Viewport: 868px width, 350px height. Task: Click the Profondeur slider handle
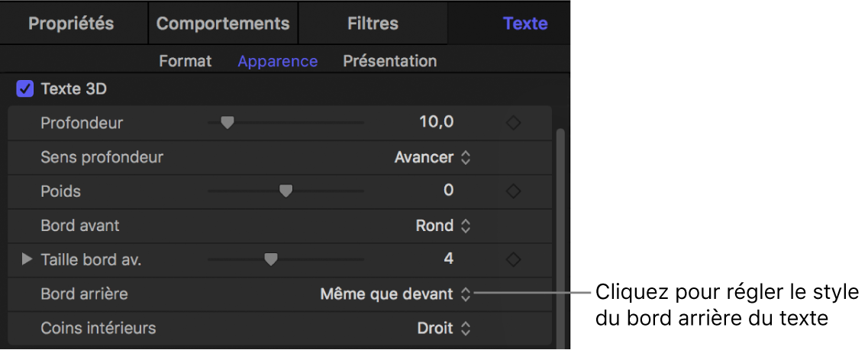pos(226,123)
